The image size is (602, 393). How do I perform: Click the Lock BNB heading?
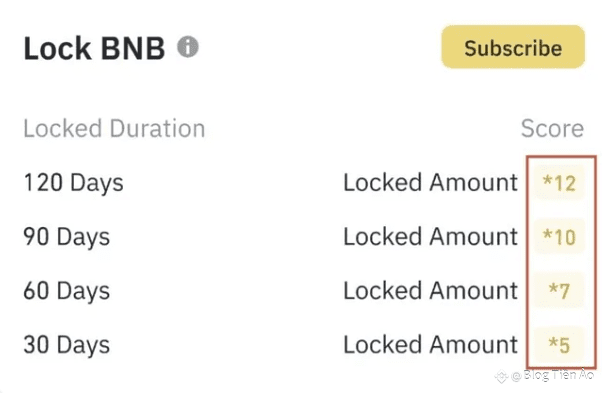(94, 48)
